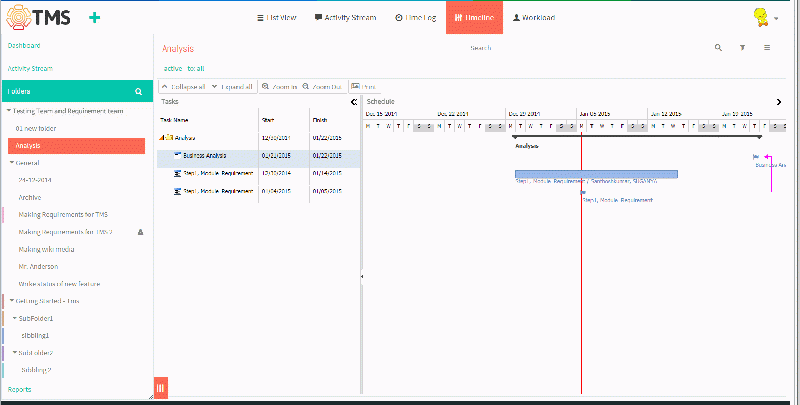The height and width of the screenshot is (405, 800).
Task: Select the 01 new folder item
Action: pyautogui.click(x=36, y=129)
